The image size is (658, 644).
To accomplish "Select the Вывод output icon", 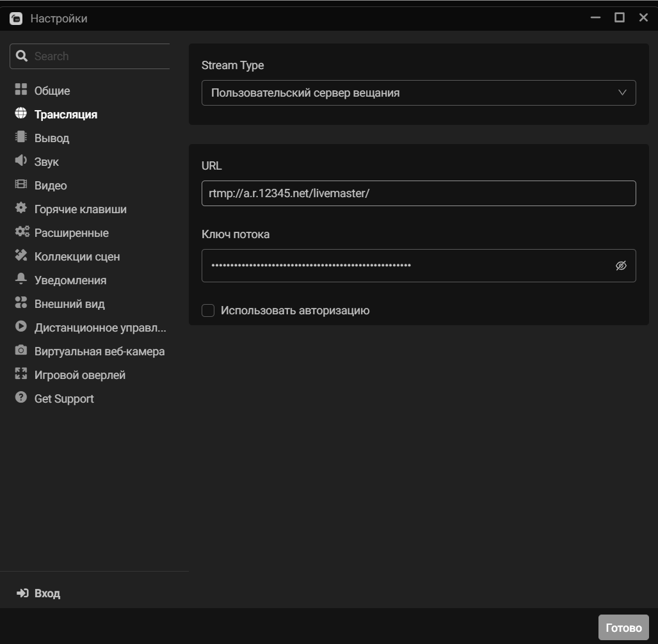I will pos(22,137).
